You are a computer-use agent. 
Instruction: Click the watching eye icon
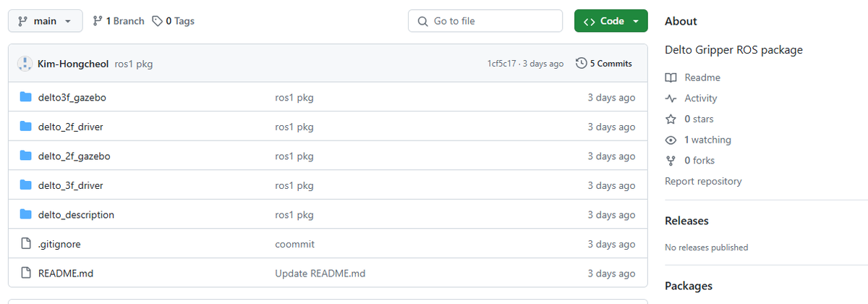tap(671, 140)
